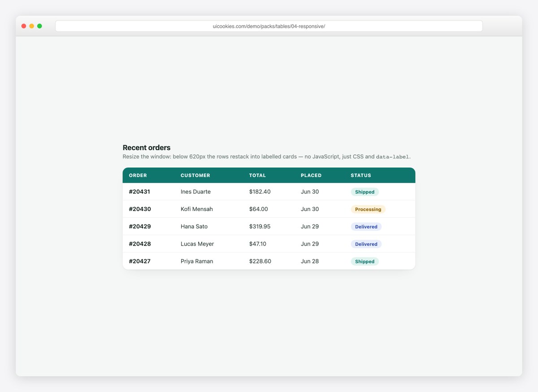Click the Delivered badge for Lucas Meyer
This screenshot has height=392, width=538.
point(366,244)
